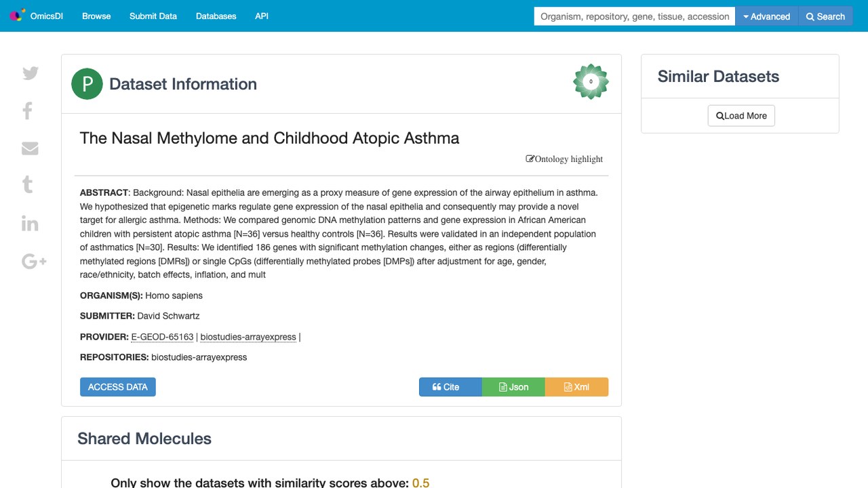The height and width of the screenshot is (488, 868).
Task: Click the Cite button
Action: point(450,387)
